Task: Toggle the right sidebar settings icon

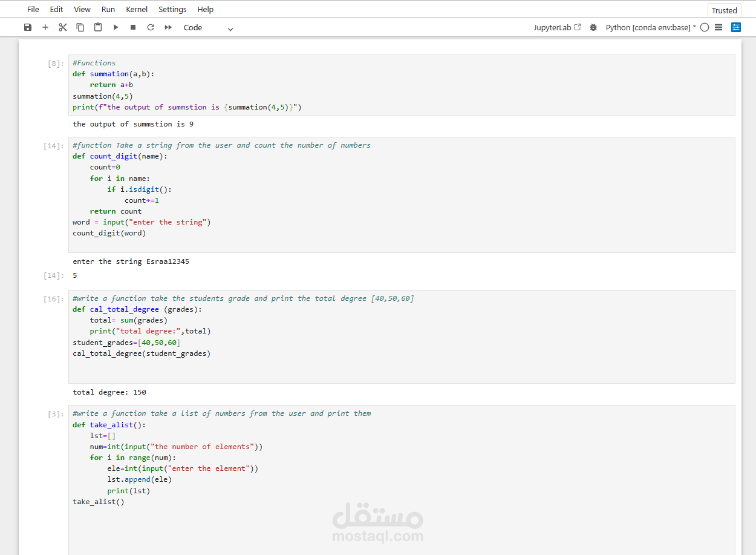Action: (736, 27)
